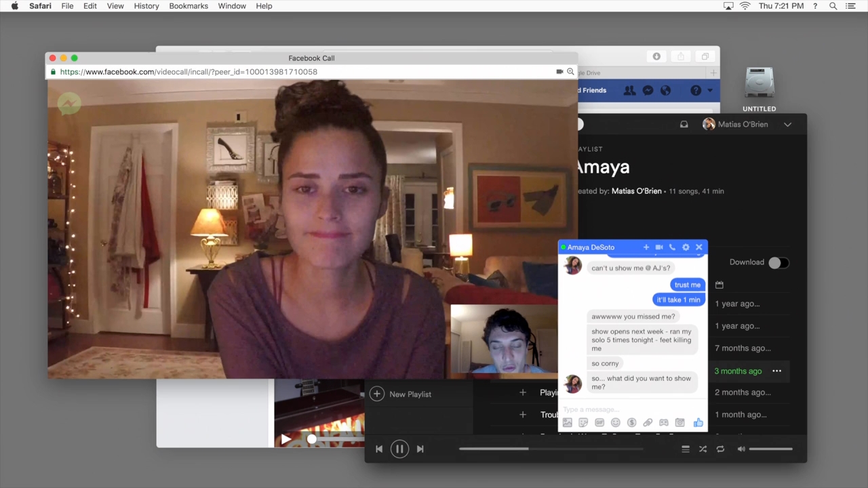Viewport: 868px width, 488px height.
Task: Open more options for the highlighted song
Action: pos(776,371)
